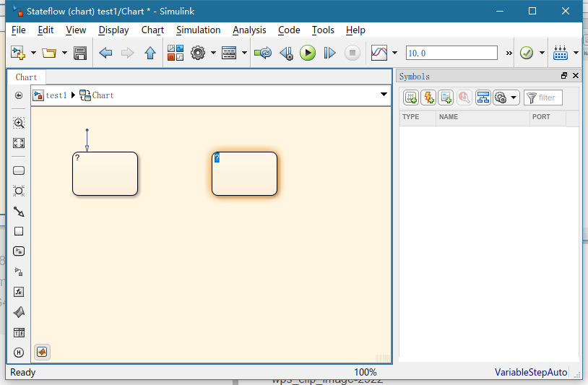Navigate back with the left arrow
Screen dimensions: 588x385
(105, 53)
